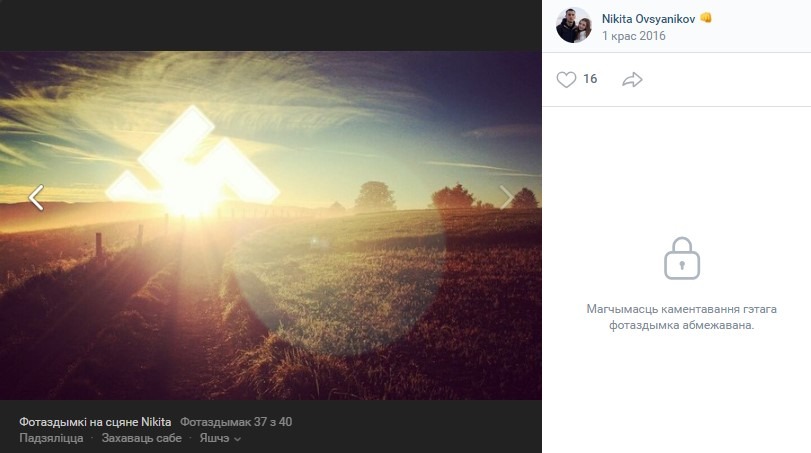Go to the previous photo arrow
This screenshot has height=453, width=811.
click(36, 198)
